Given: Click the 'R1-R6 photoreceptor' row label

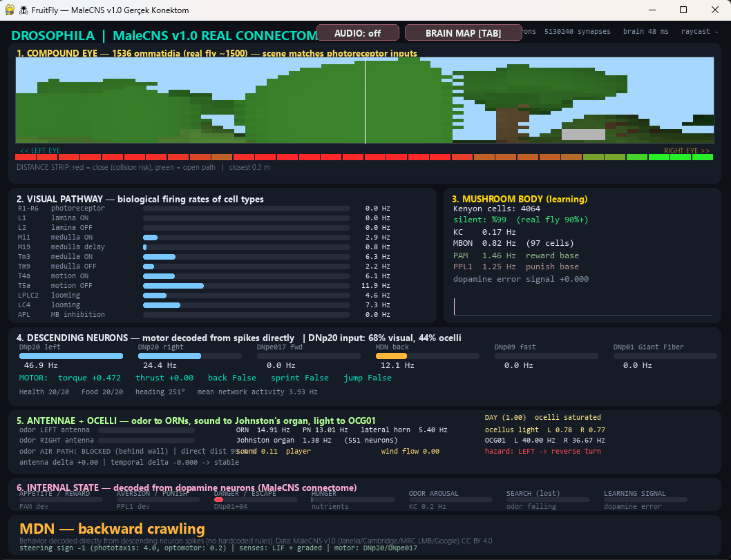Looking at the screenshot, I should 61,209.
